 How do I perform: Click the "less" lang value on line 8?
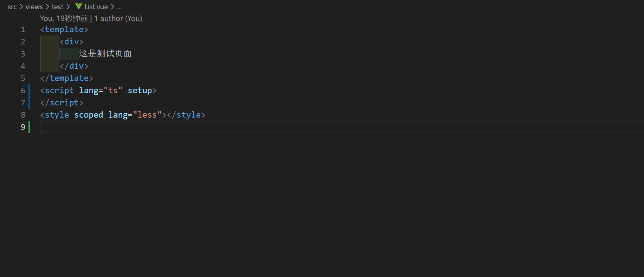coord(147,115)
